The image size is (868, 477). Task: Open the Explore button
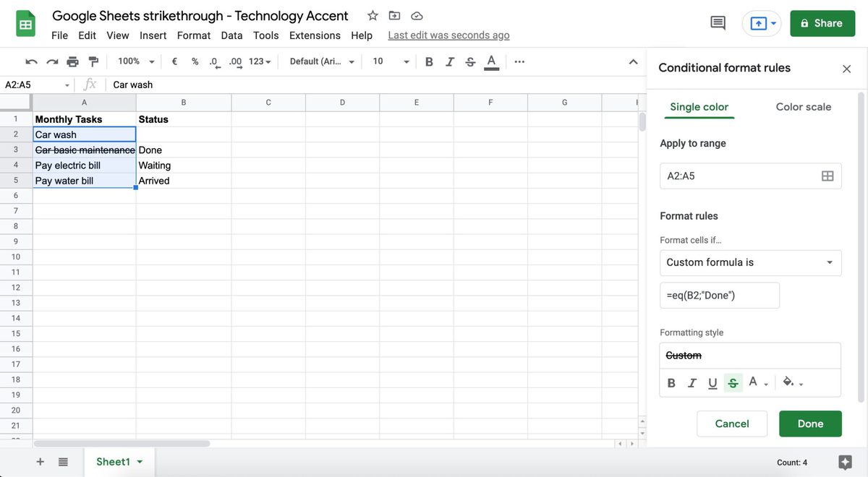pyautogui.click(x=845, y=463)
